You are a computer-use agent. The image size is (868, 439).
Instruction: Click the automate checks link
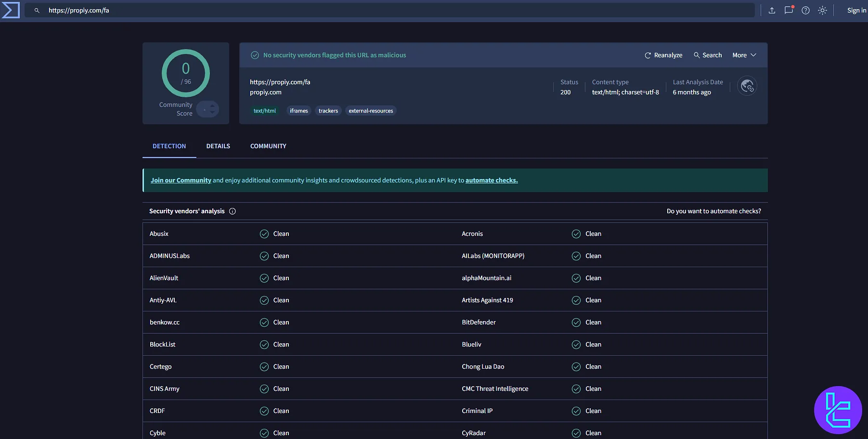click(x=492, y=180)
